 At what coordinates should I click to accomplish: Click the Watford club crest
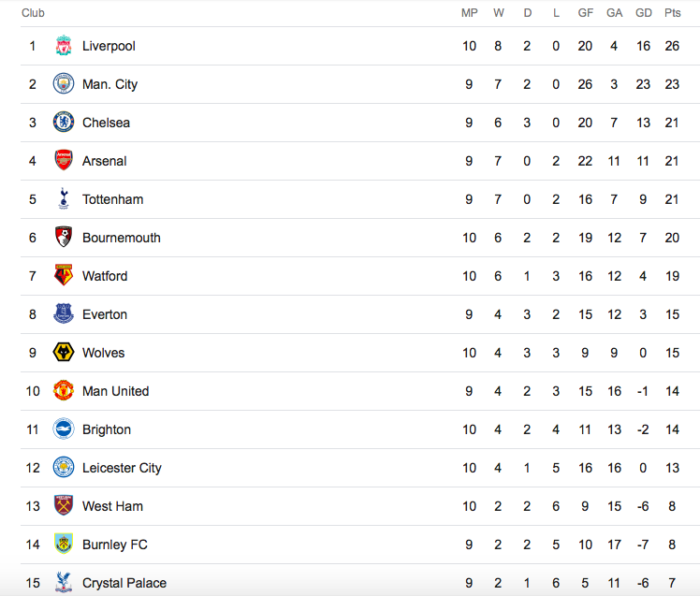tap(64, 275)
